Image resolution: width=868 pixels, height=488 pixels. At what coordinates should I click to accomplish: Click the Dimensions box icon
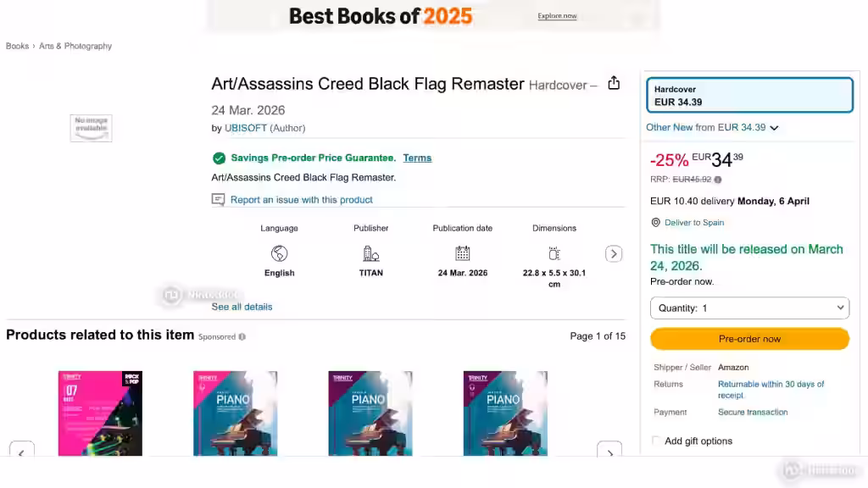554,252
